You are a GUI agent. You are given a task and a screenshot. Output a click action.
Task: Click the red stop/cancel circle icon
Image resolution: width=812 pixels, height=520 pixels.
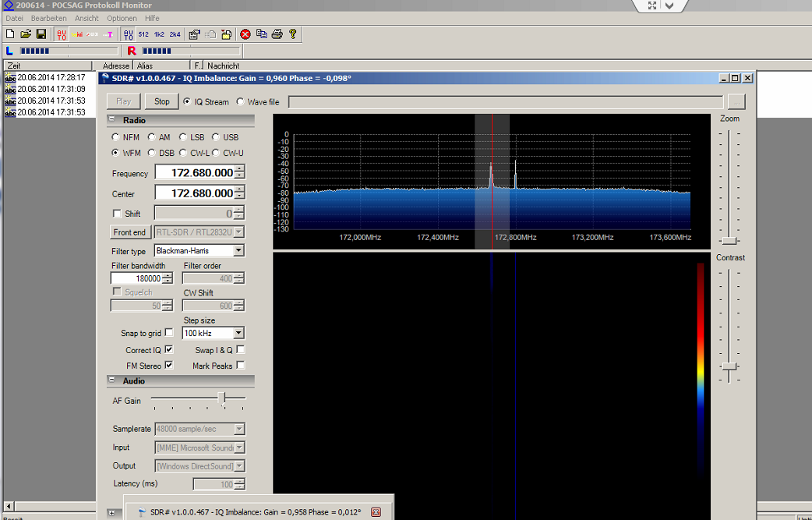tap(245, 34)
